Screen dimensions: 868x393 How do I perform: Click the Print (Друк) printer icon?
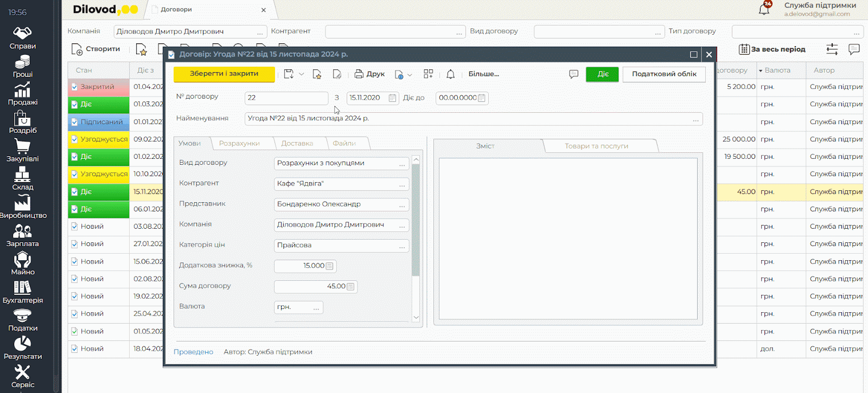[359, 74]
